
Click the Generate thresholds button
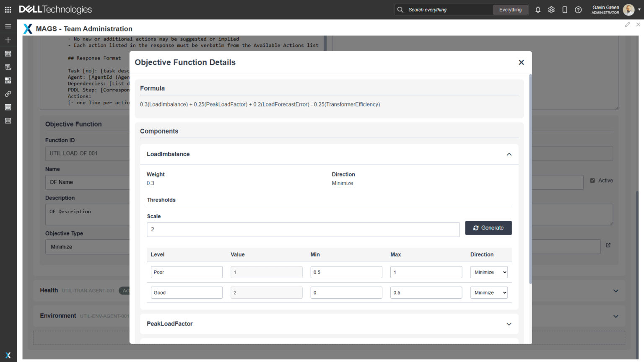point(488,228)
